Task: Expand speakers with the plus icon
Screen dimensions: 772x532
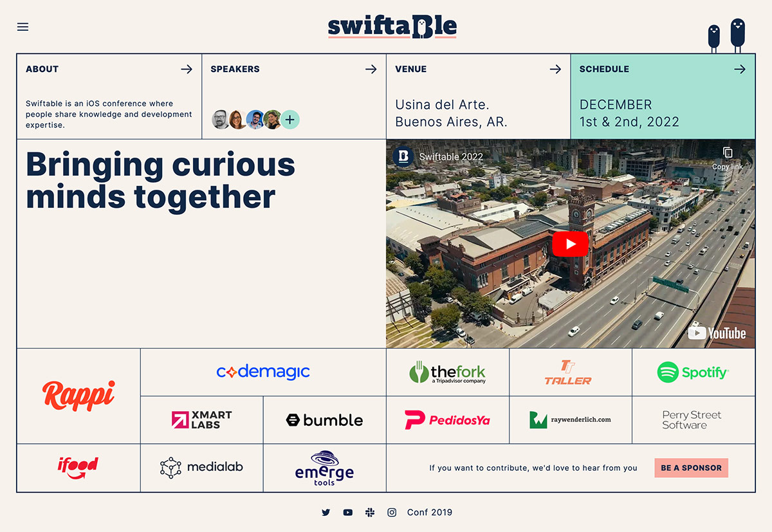Action: [x=290, y=120]
